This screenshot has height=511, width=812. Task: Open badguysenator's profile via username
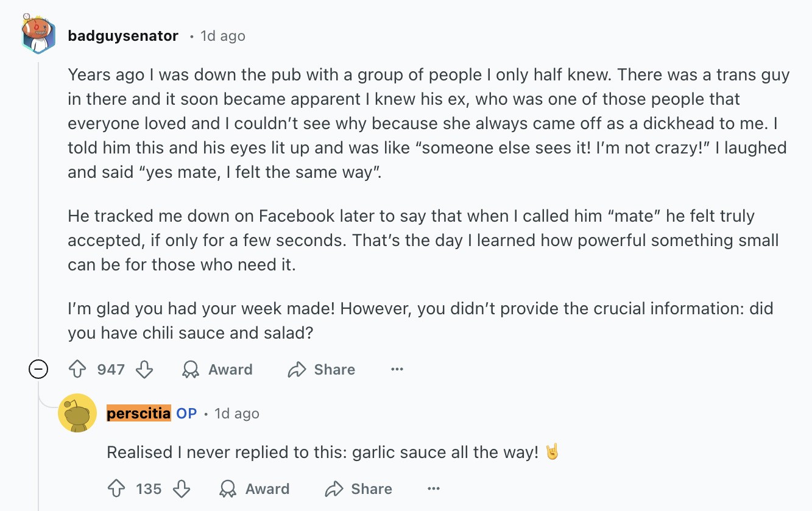(123, 35)
